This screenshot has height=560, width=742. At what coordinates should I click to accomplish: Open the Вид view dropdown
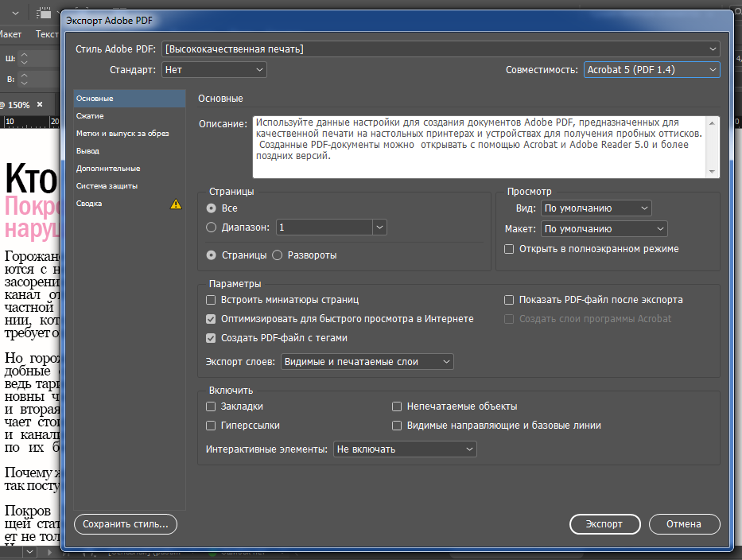[x=596, y=208]
